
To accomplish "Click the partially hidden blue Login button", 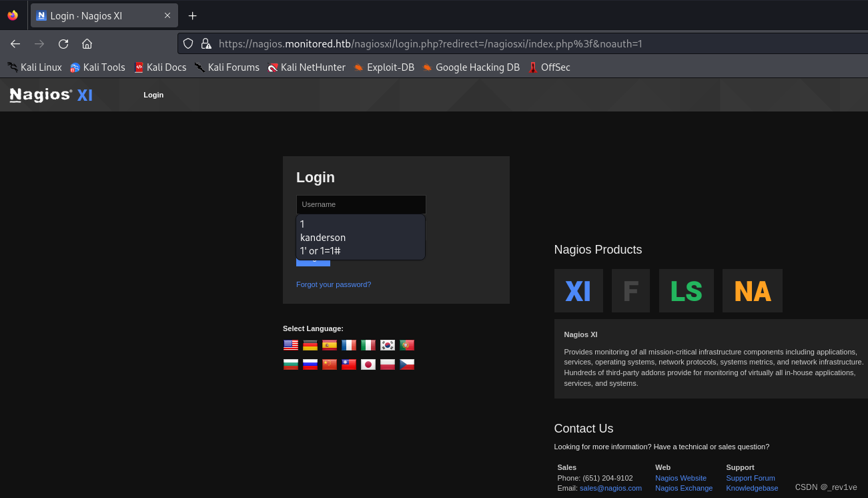I will [x=313, y=263].
